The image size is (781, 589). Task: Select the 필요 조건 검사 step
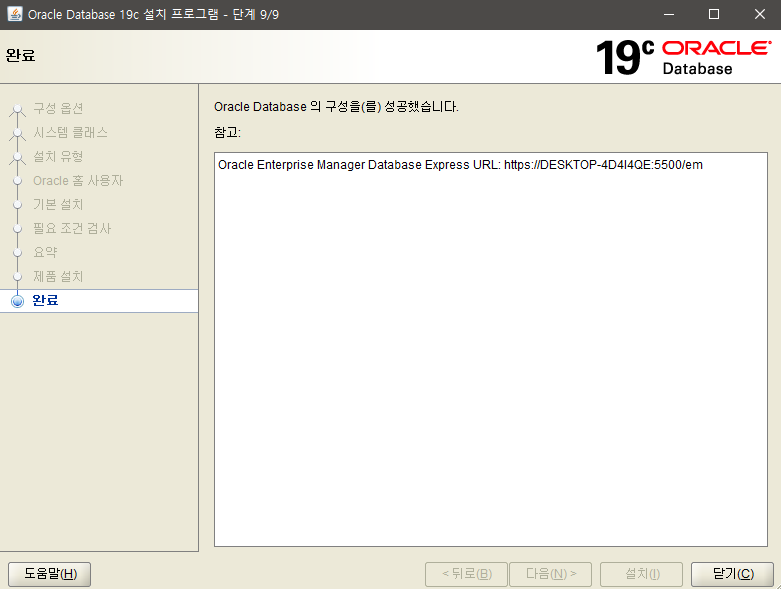pyautogui.click(x=72, y=228)
